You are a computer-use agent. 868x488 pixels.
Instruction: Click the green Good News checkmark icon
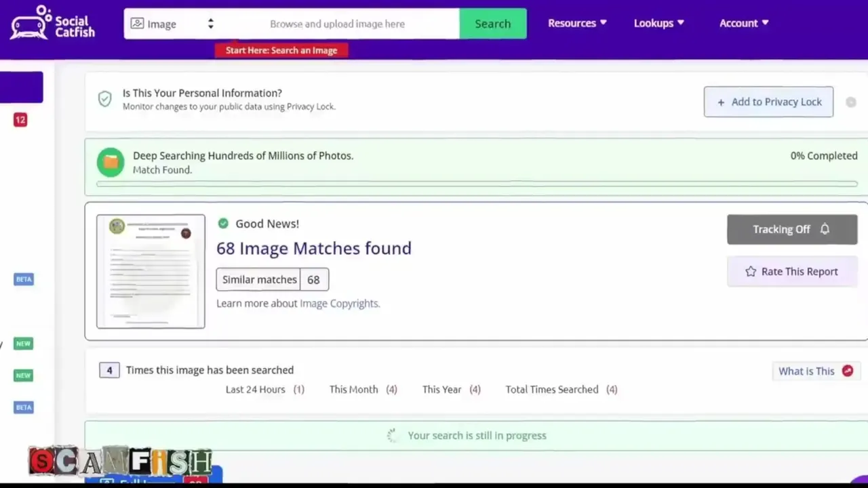223,223
